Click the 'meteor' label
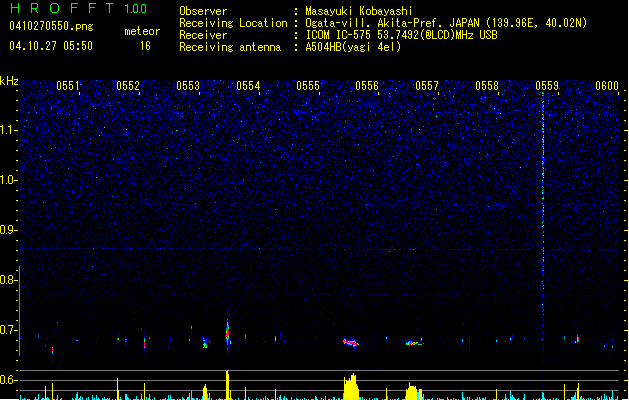The image size is (629, 400). pyautogui.click(x=142, y=31)
